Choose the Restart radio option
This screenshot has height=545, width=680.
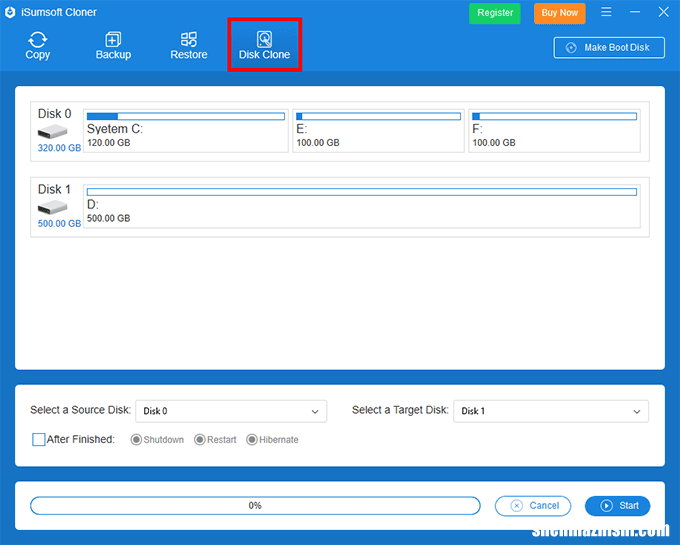(199, 440)
